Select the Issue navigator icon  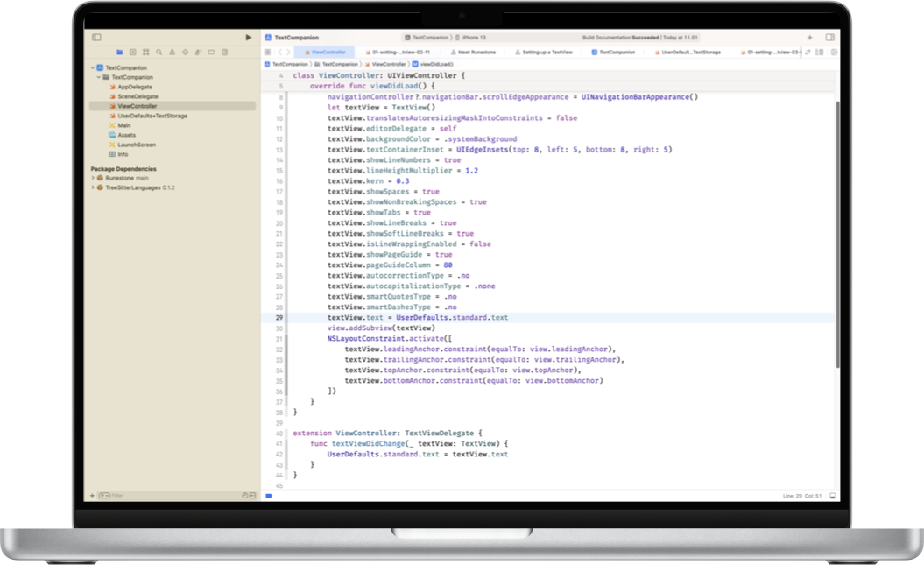173,52
